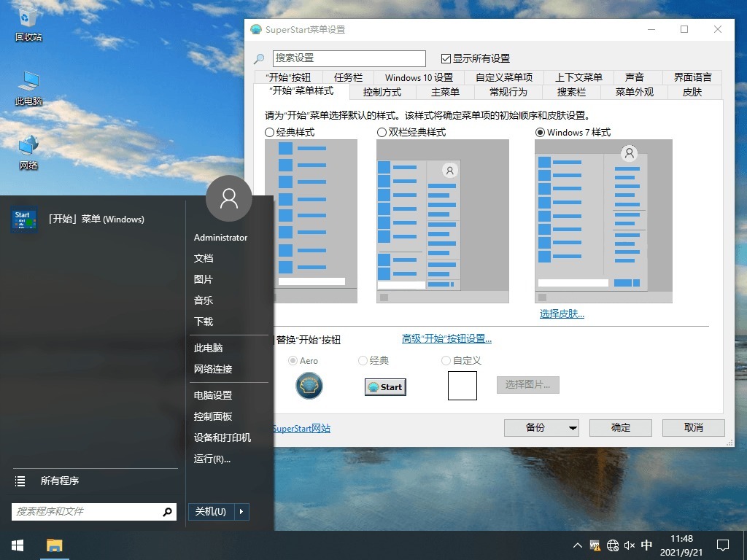Open the 任务栏 settings tab
The width and height of the screenshot is (747, 560).
pyautogui.click(x=348, y=77)
